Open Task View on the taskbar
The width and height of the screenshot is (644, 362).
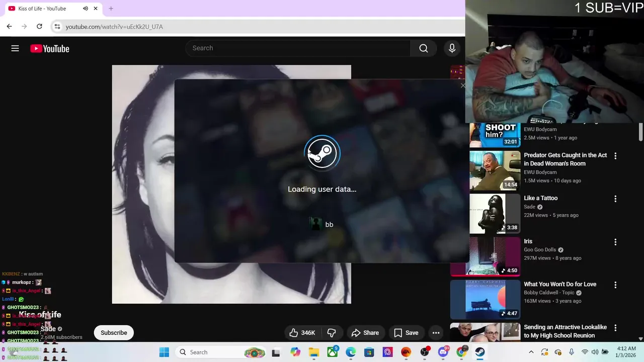click(x=276, y=352)
